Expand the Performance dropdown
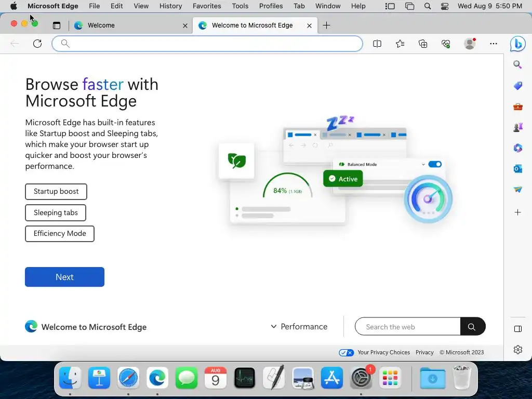The width and height of the screenshot is (532, 399). tap(299, 327)
